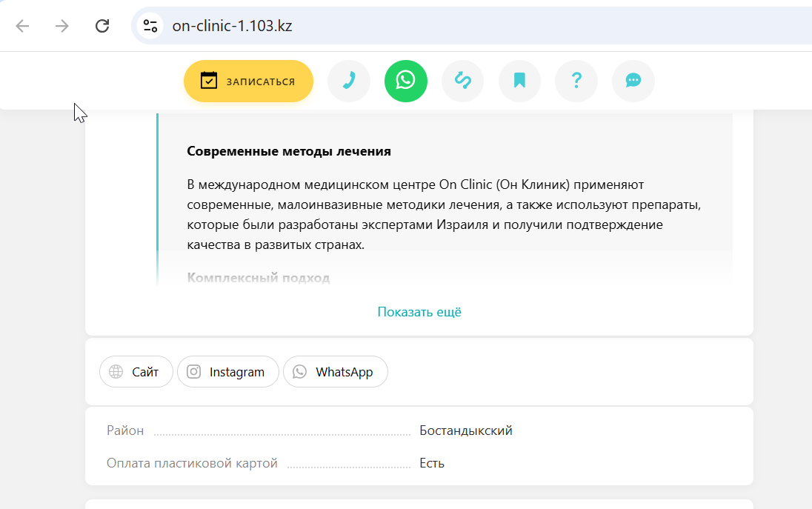
Task: Click the Оплата пластиковой картой label
Action: click(x=192, y=463)
